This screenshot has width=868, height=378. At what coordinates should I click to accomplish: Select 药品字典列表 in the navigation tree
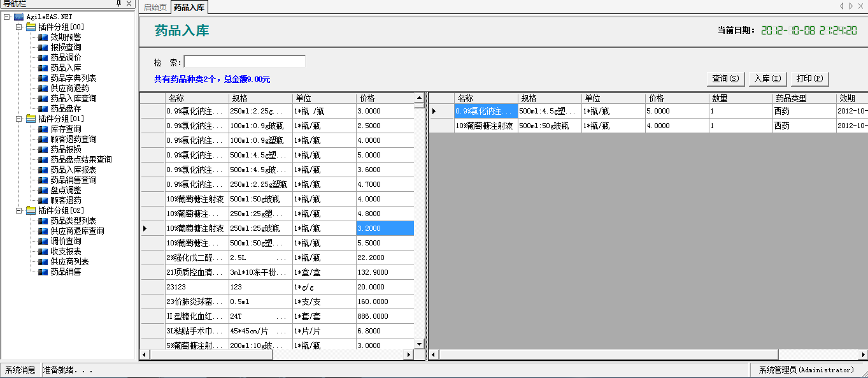point(73,78)
